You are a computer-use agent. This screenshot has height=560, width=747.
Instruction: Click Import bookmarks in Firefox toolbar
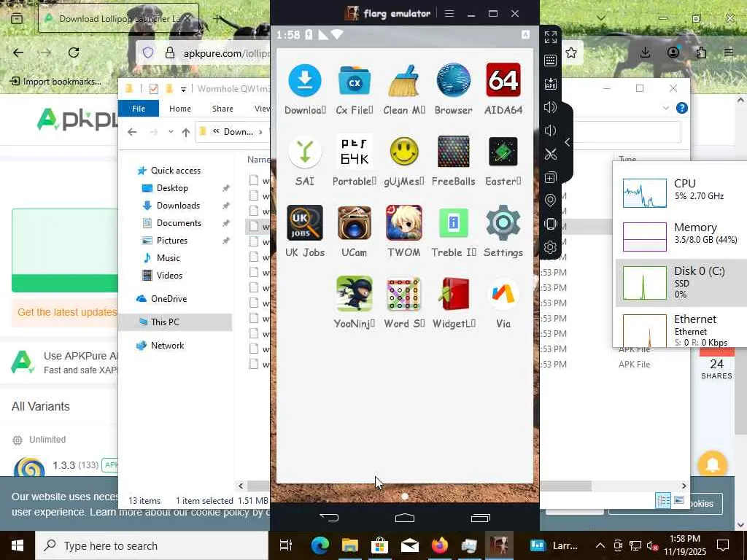coord(55,82)
